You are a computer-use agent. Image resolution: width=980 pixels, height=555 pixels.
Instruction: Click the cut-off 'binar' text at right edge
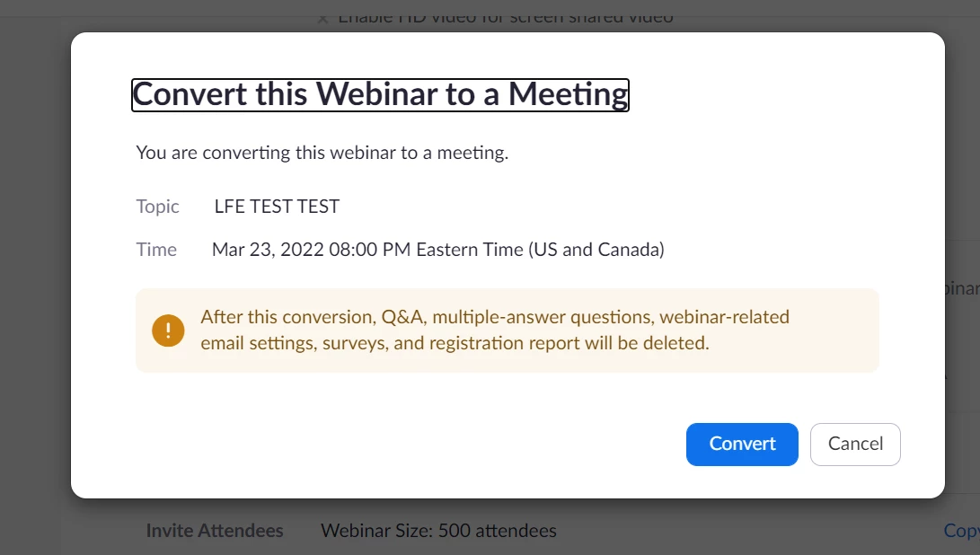(962, 288)
